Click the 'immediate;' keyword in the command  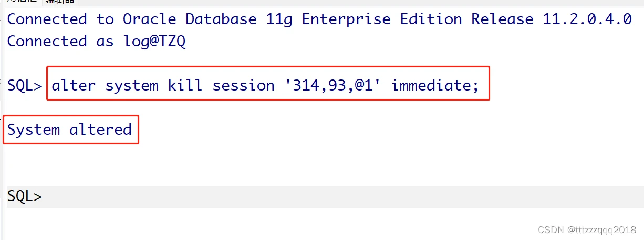pyautogui.click(x=435, y=85)
